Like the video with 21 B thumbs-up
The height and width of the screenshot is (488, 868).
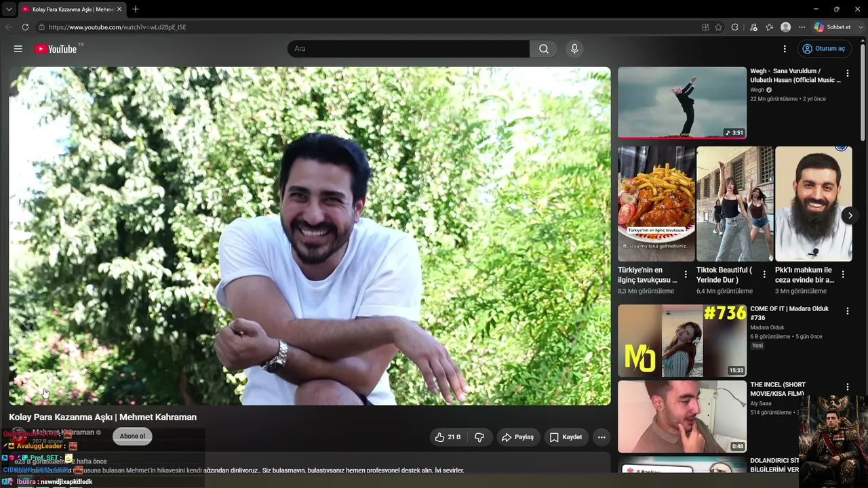pyautogui.click(x=448, y=437)
